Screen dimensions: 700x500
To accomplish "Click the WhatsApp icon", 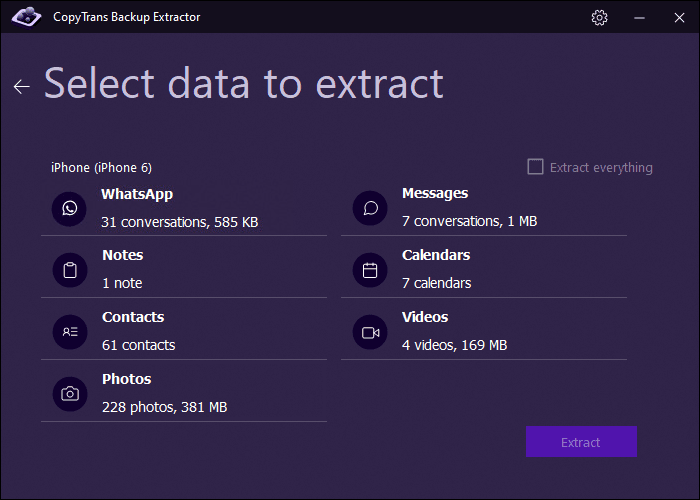I will tap(69, 208).
